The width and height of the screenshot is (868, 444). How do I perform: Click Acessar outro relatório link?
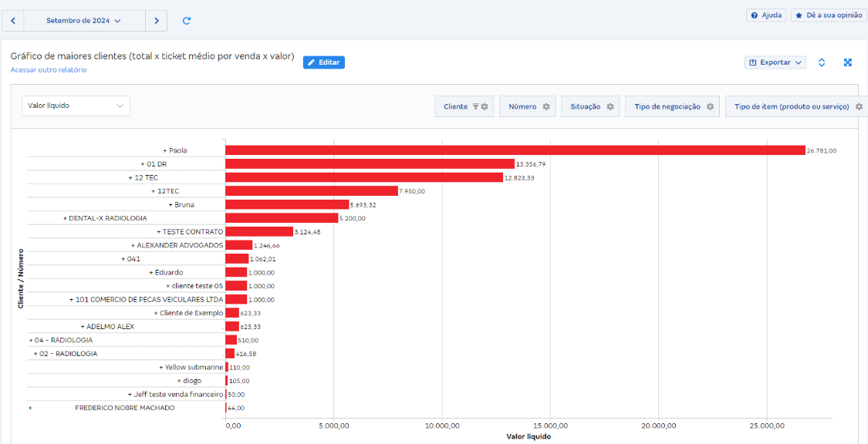coord(47,69)
